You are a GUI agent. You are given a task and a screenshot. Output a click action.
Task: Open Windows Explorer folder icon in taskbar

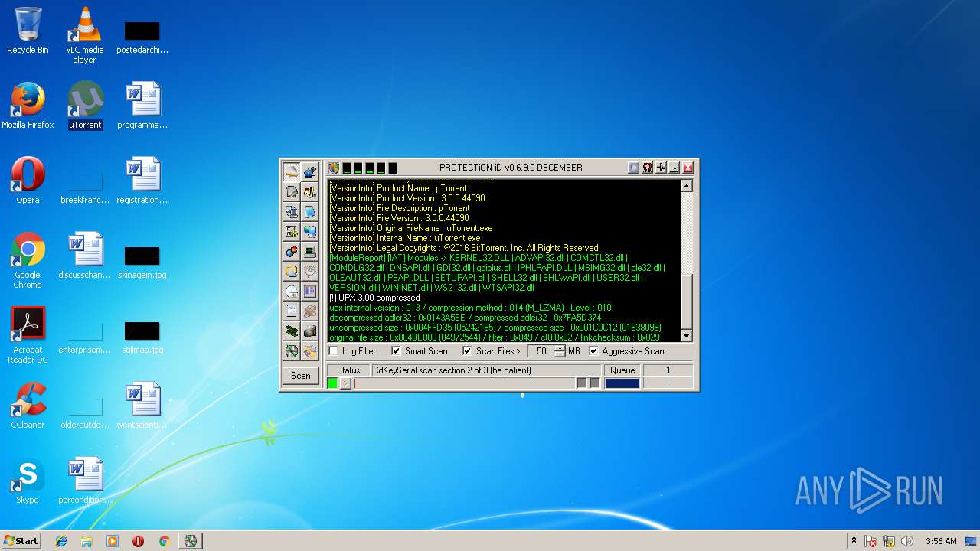[x=87, y=541]
